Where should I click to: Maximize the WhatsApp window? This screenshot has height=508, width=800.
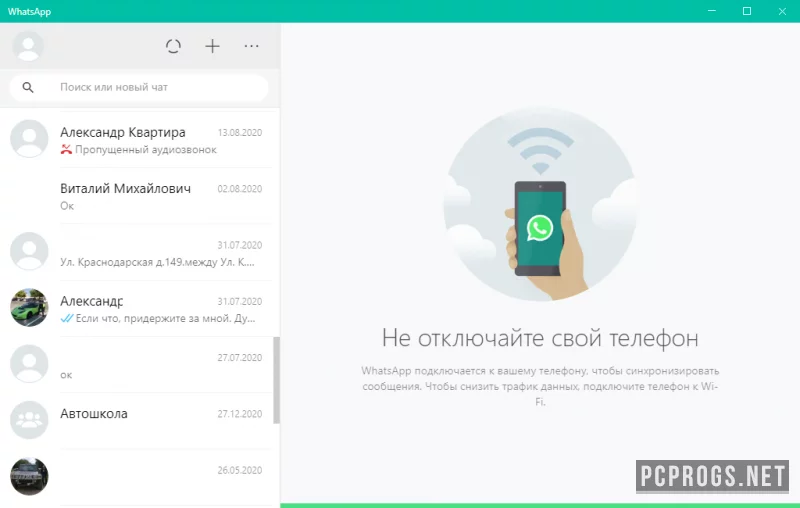[x=747, y=11]
